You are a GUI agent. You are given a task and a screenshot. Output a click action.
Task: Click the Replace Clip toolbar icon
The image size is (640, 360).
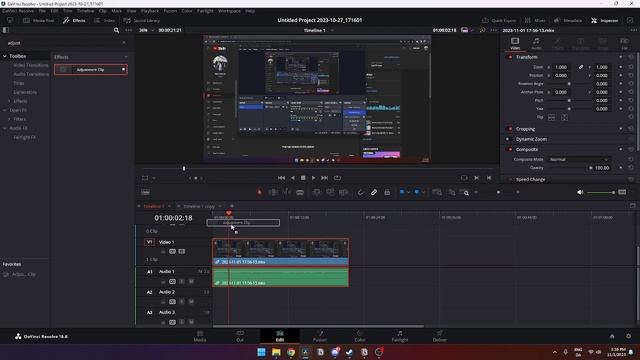pyautogui.click(x=343, y=192)
